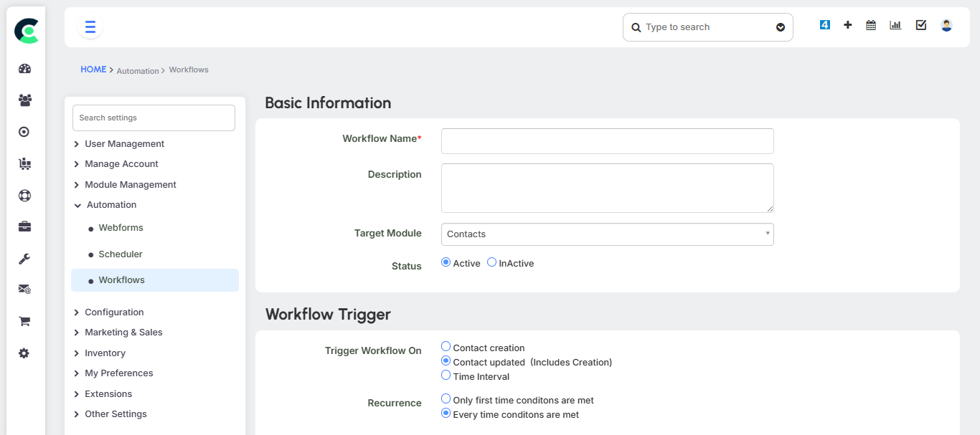Click the shopping cart sidebar icon
980x435 pixels.
25,321
